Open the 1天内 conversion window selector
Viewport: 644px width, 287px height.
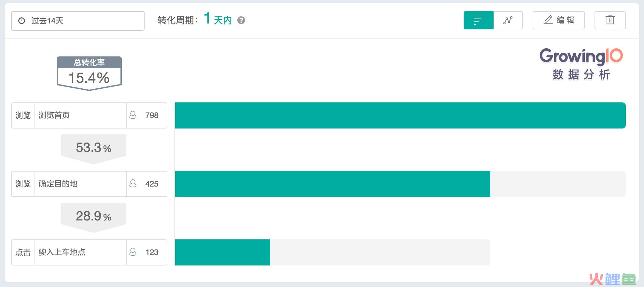(218, 19)
